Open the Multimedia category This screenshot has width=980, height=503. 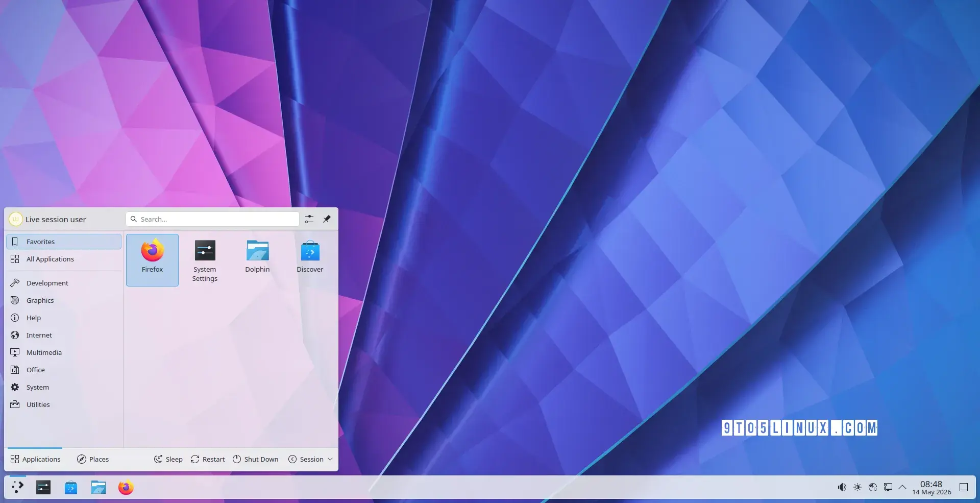[64, 352]
